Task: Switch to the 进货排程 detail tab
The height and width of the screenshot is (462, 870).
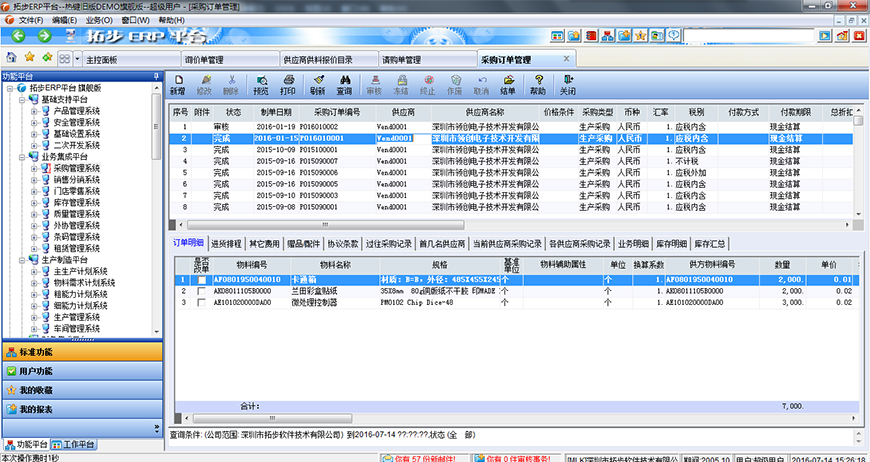Action: tap(226, 243)
